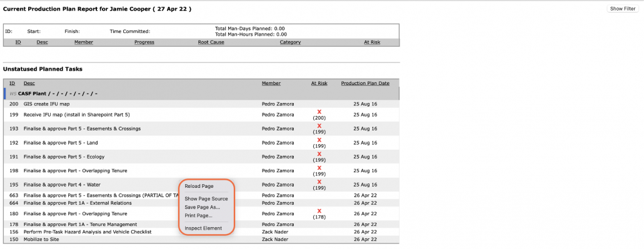Select Print Page... in context menu
This screenshot has width=644, height=249.
click(x=198, y=215)
